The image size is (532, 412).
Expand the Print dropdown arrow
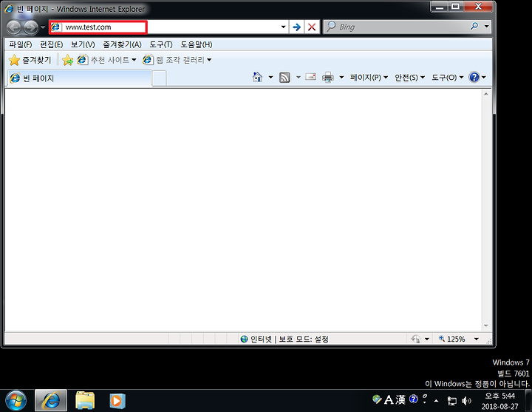pyautogui.click(x=341, y=78)
